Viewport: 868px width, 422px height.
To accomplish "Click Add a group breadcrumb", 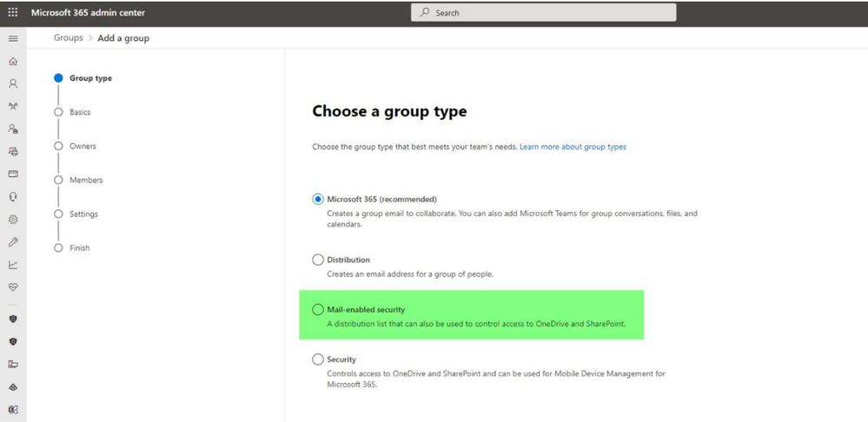I will tap(123, 38).
